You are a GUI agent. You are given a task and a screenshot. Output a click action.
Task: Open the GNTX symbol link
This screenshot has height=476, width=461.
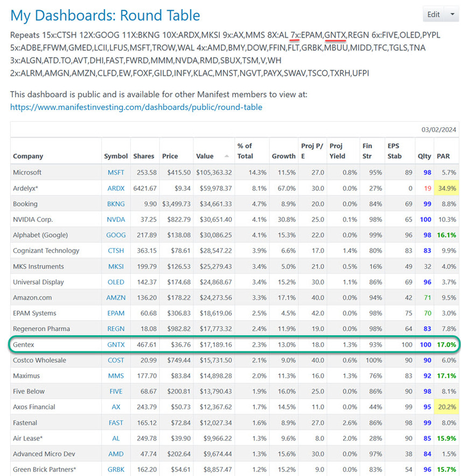pyautogui.click(x=116, y=344)
